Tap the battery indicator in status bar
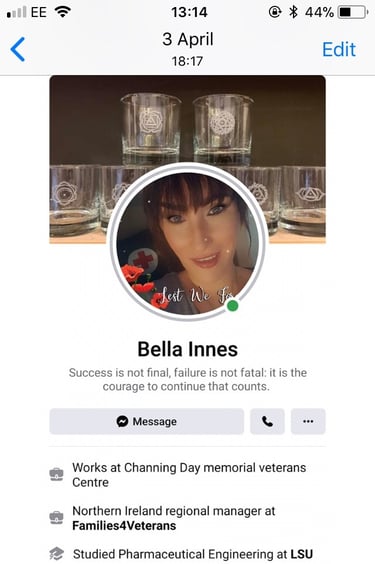This screenshot has height=564, width=375. 353,12
